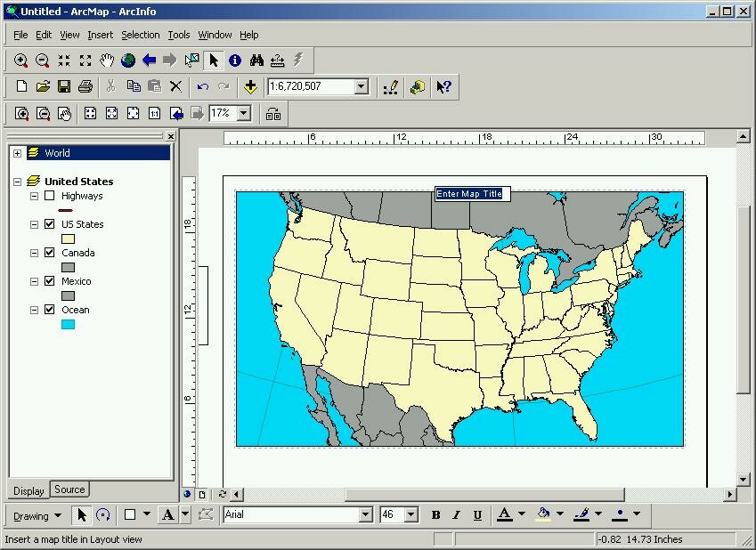Click the Full Extent globe icon

127,61
